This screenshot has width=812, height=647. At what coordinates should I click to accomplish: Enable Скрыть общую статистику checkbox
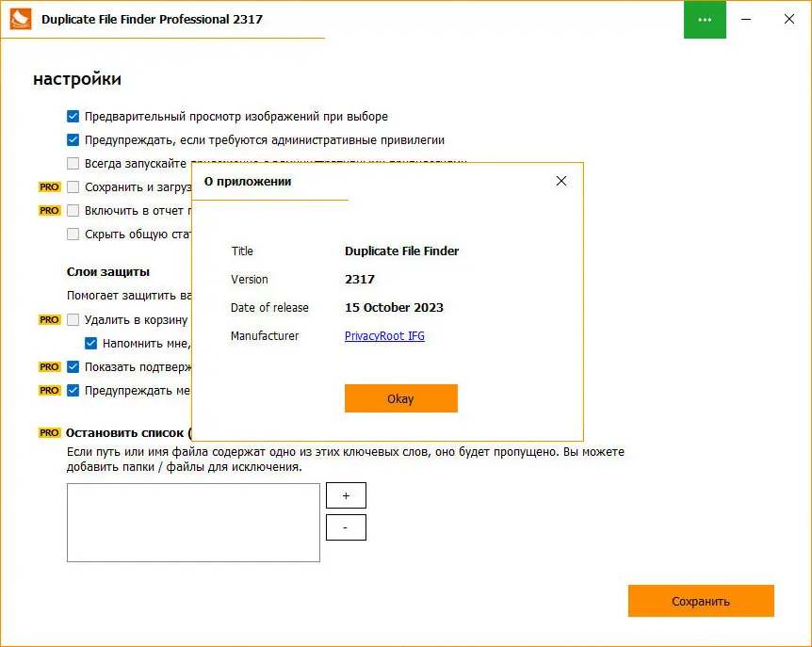click(x=73, y=234)
